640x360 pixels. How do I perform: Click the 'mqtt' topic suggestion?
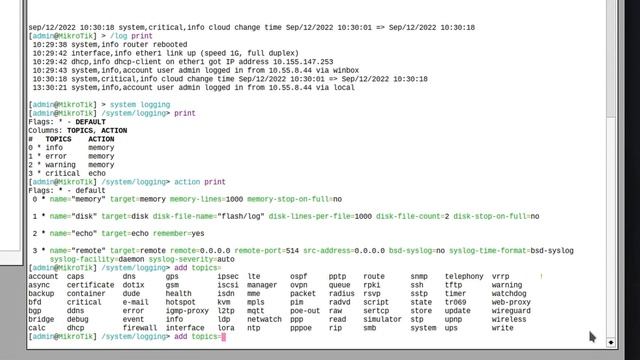pyautogui.click(x=256, y=311)
